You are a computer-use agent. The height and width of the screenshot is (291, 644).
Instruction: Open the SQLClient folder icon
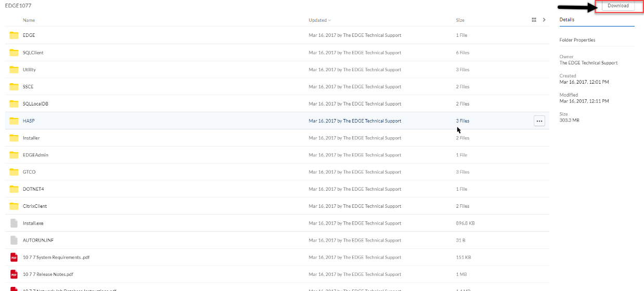click(x=14, y=52)
